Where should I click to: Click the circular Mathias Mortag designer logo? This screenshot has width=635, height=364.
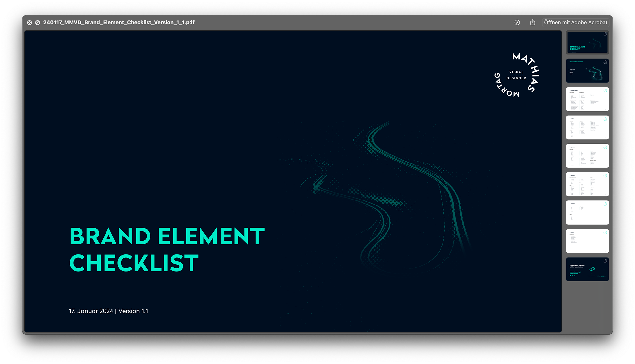click(516, 75)
